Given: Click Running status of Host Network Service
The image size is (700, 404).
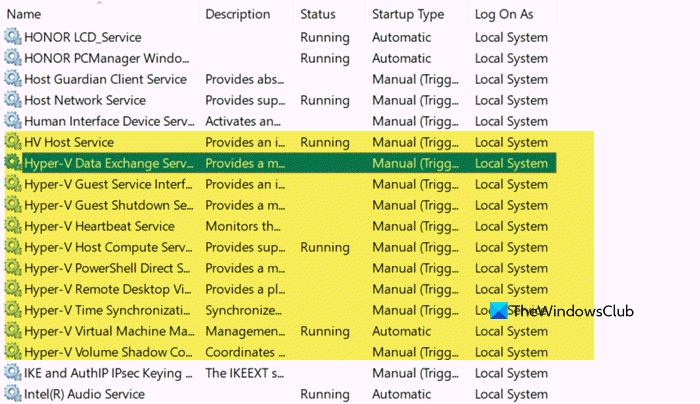Looking at the screenshot, I should coord(325,100).
